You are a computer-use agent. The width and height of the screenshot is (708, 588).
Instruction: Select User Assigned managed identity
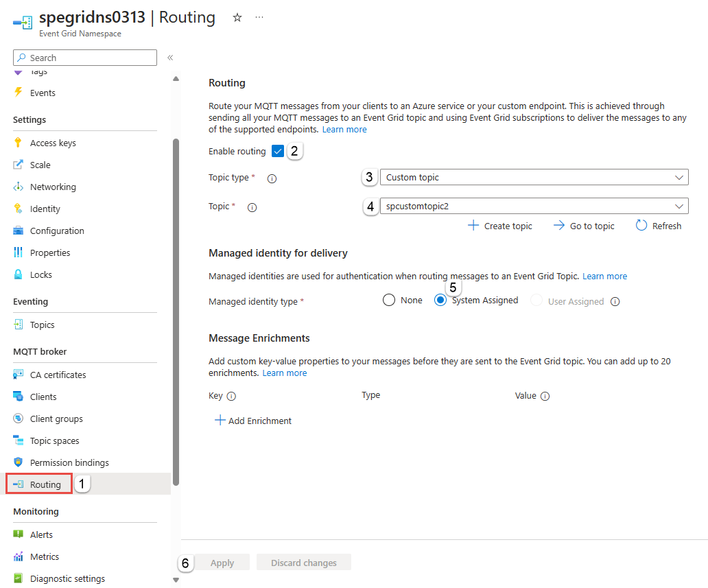coord(536,300)
